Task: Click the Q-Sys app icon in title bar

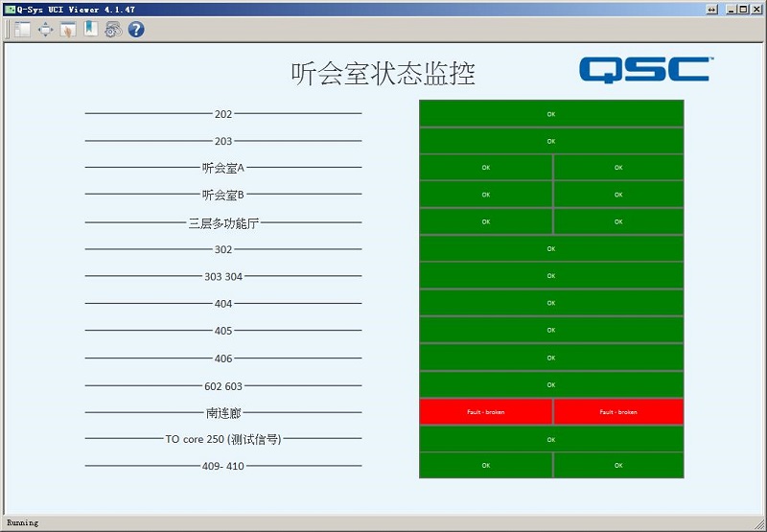Action: [x=10, y=10]
